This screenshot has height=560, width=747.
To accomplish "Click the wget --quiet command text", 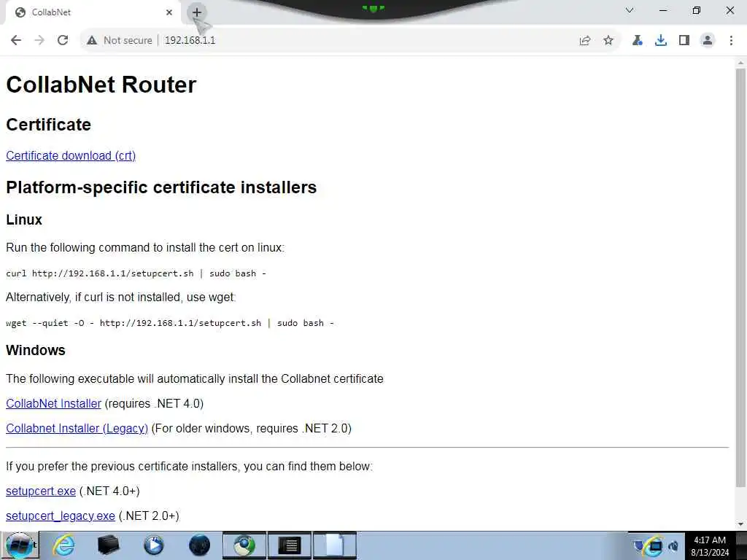I will click(x=169, y=323).
